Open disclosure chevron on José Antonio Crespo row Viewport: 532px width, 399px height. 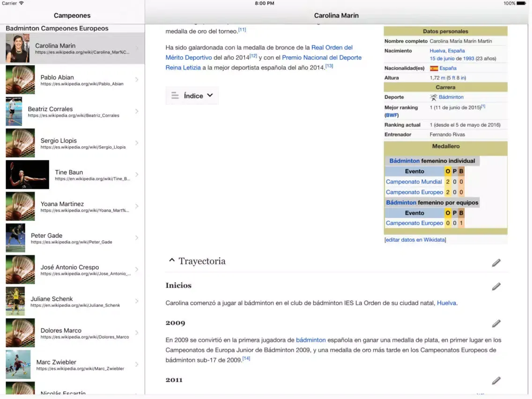pos(137,269)
